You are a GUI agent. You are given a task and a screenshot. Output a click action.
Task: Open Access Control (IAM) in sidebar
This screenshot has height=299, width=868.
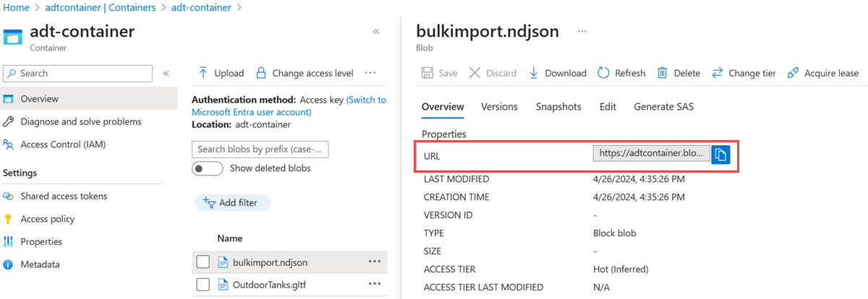63,144
